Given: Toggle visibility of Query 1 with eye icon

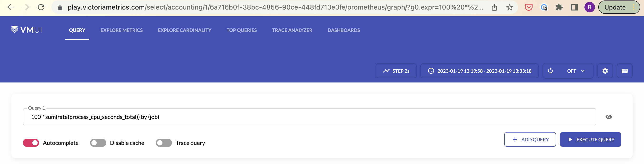Looking at the screenshot, I should pos(609,117).
